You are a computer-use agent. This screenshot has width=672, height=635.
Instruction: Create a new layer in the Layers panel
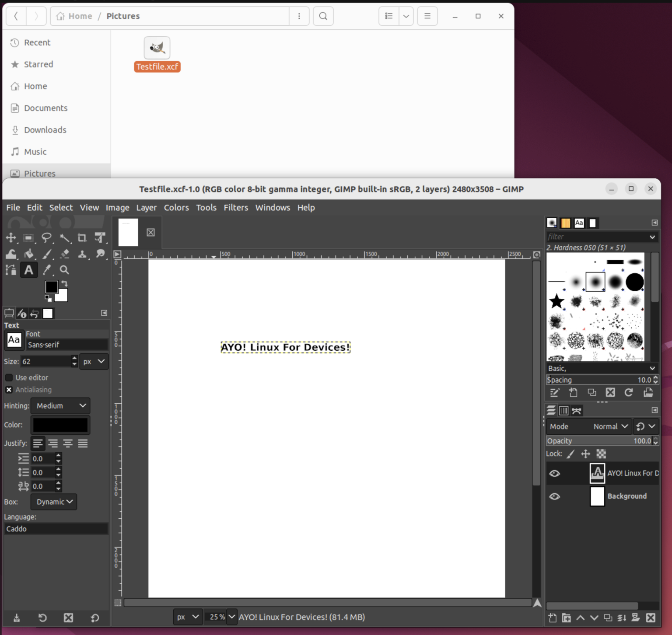(x=552, y=618)
